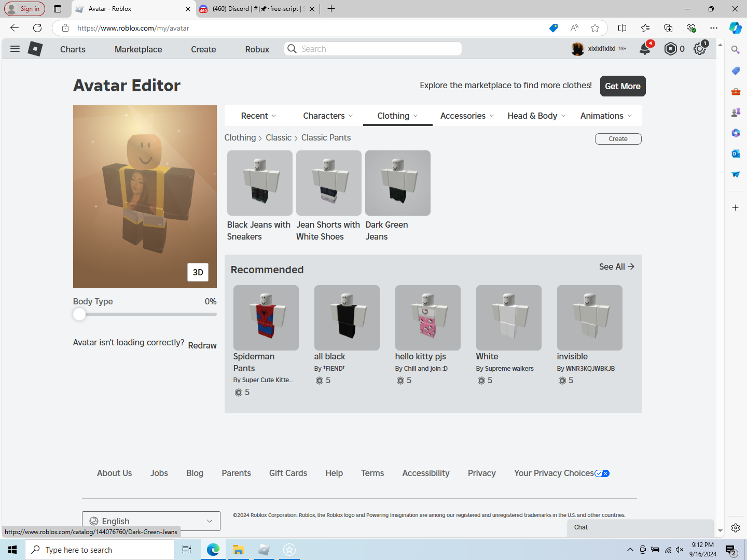Open the Robux balance icon

pyautogui.click(x=671, y=49)
